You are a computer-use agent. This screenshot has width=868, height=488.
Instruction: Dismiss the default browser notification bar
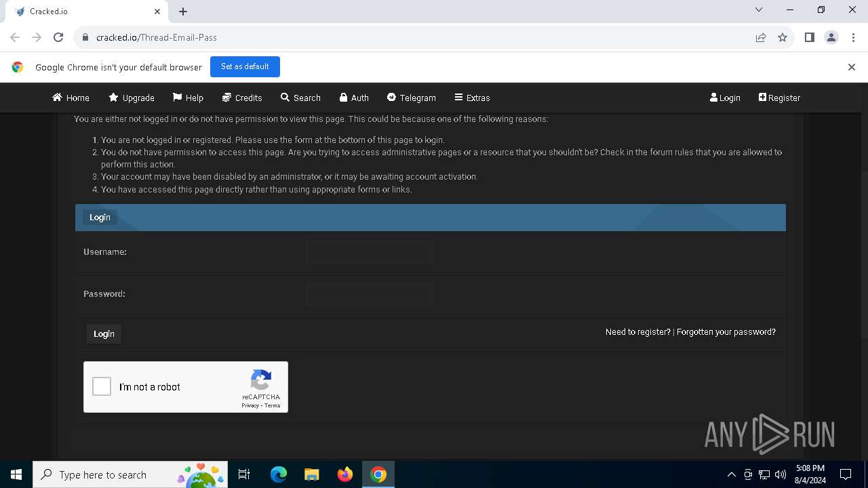[852, 67]
